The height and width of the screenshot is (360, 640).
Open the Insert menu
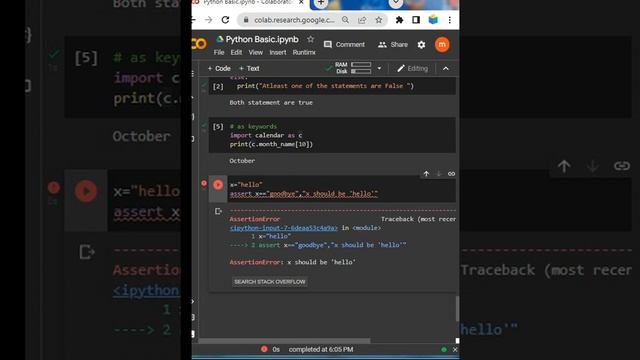pyautogui.click(x=278, y=52)
